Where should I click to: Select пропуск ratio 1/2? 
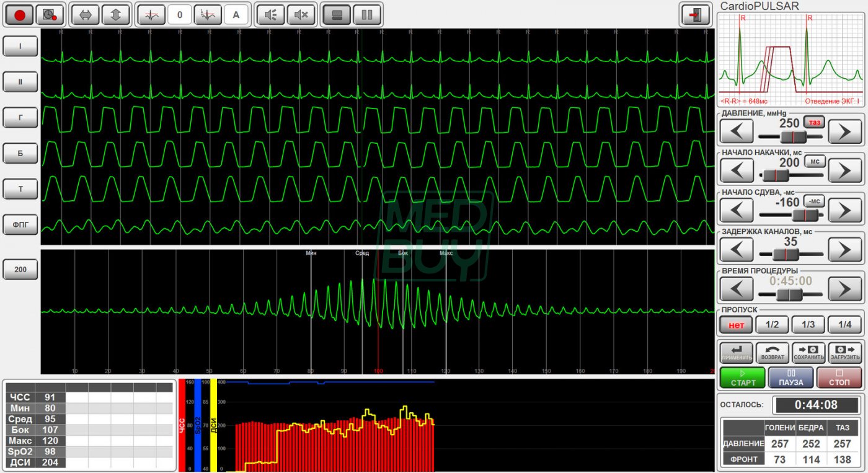[773, 324]
